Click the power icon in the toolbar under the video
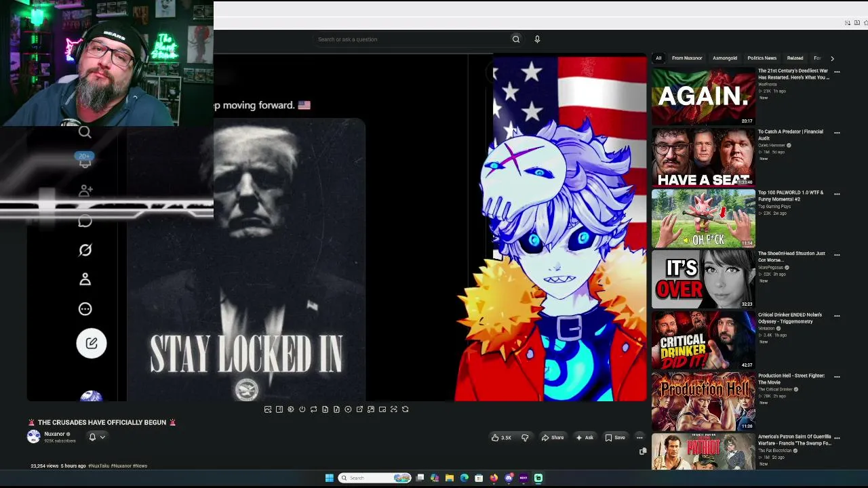The image size is (868, 488). tap(302, 409)
